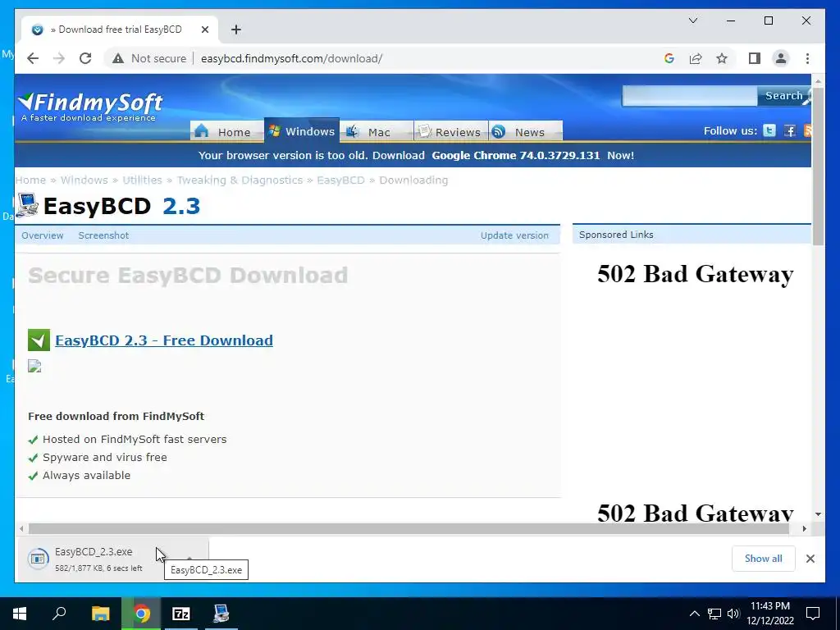Go back to the previous page
The width and height of the screenshot is (840, 630).
click(x=33, y=58)
